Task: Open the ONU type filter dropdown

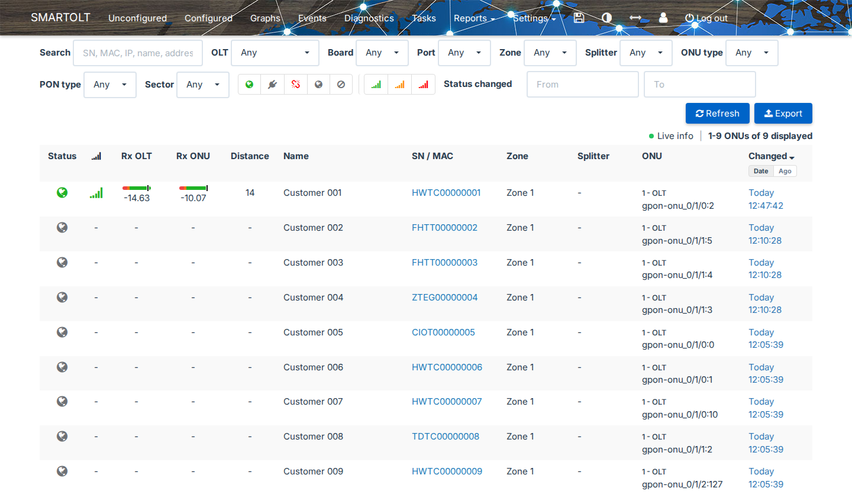Action: [x=752, y=53]
